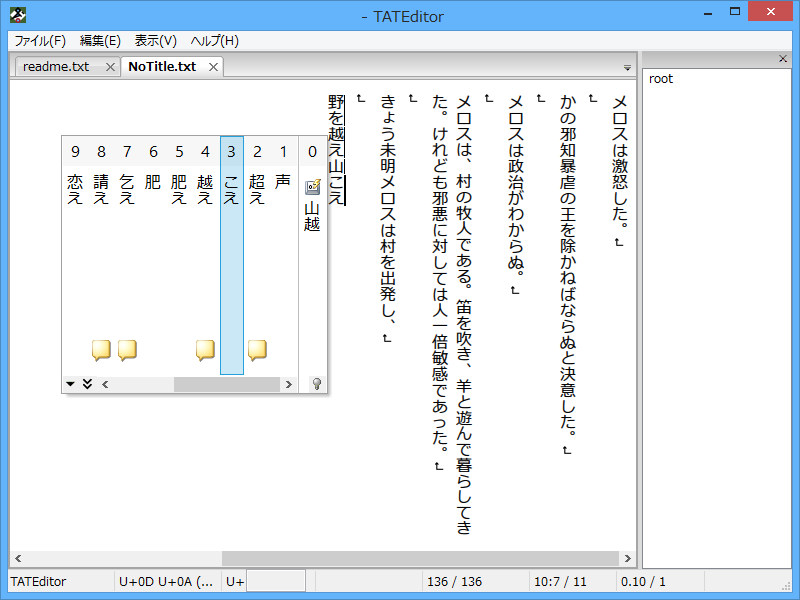Select candidate 声 in the candidate list

coord(282,183)
